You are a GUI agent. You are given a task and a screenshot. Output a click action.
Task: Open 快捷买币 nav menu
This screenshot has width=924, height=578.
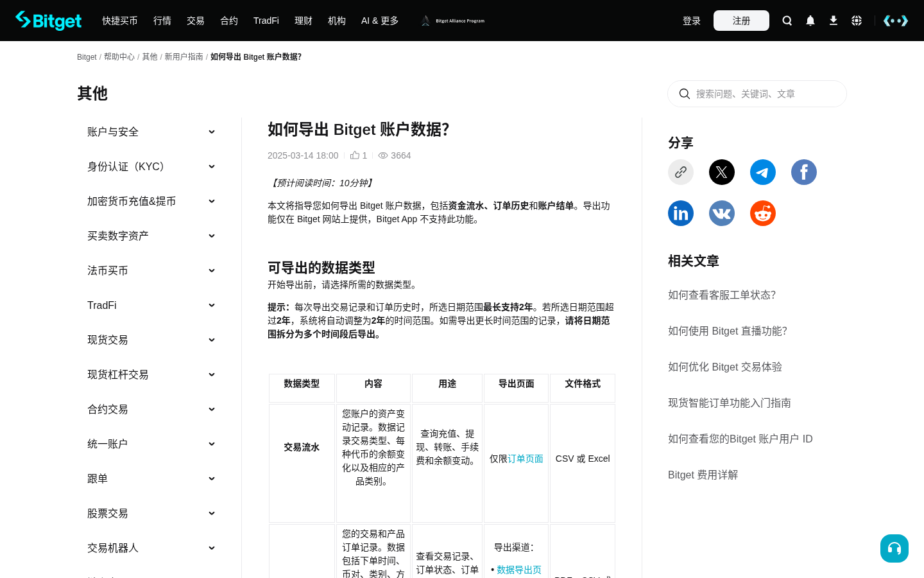pos(120,21)
